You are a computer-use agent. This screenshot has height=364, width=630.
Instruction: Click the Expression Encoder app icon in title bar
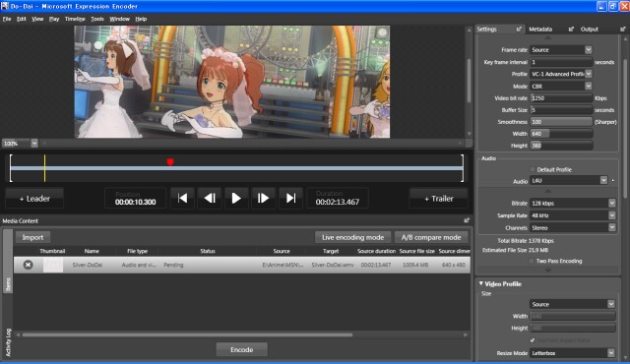pos(5,6)
